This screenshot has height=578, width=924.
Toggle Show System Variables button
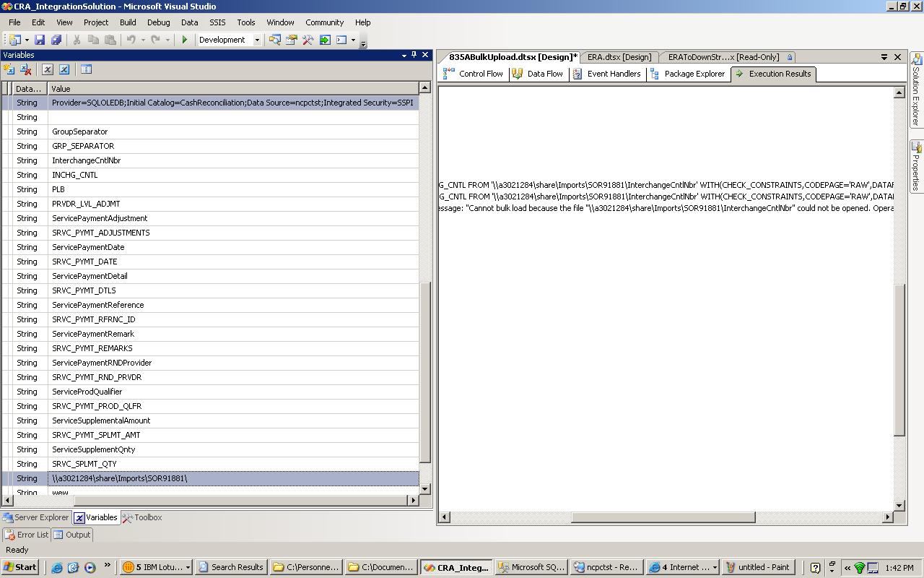[48, 69]
